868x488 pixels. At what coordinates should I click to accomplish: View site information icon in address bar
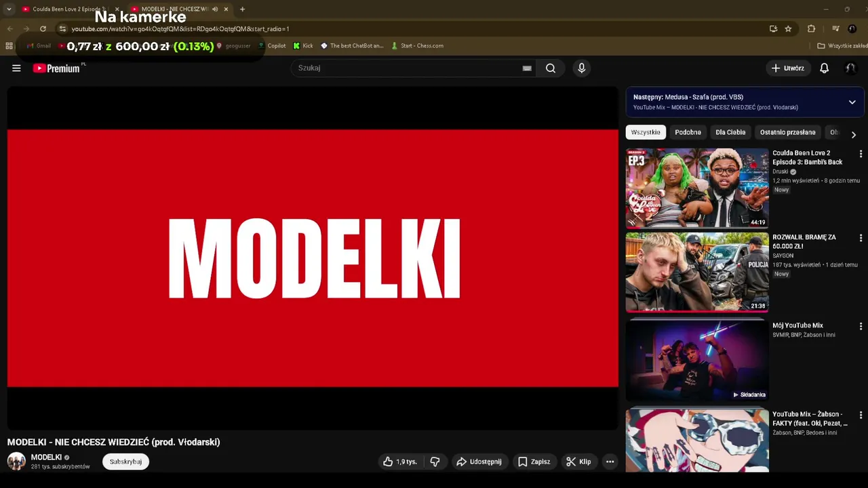[62, 28]
